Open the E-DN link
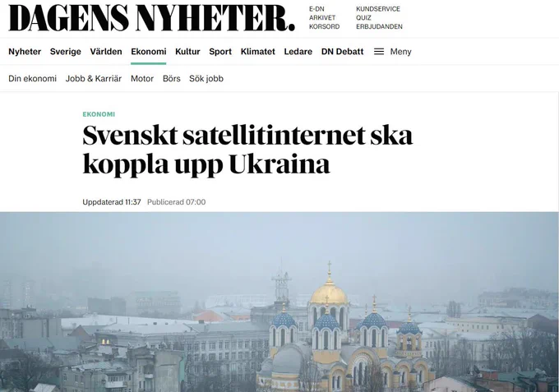 coord(316,9)
